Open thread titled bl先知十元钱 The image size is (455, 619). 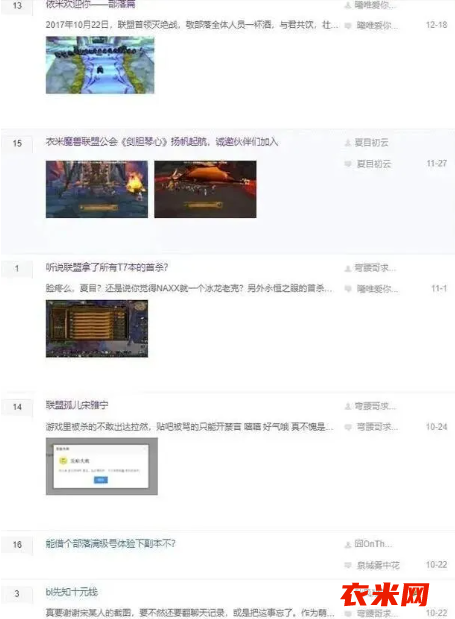[x=72, y=592]
